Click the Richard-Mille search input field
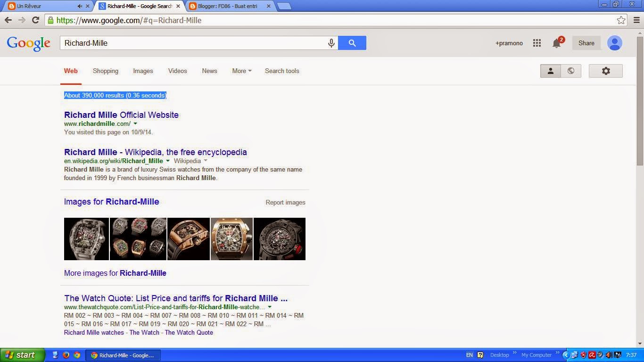Image resolution: width=644 pixels, height=362 pixels. pyautogui.click(x=193, y=43)
